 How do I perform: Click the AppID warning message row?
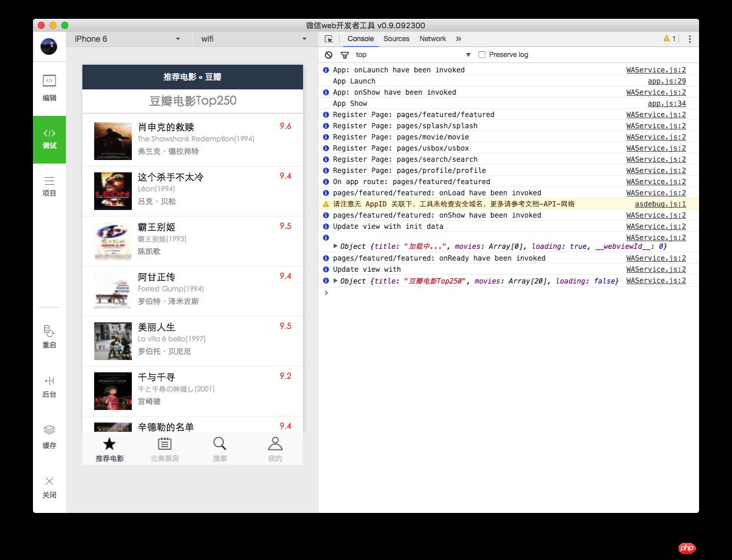coord(509,204)
